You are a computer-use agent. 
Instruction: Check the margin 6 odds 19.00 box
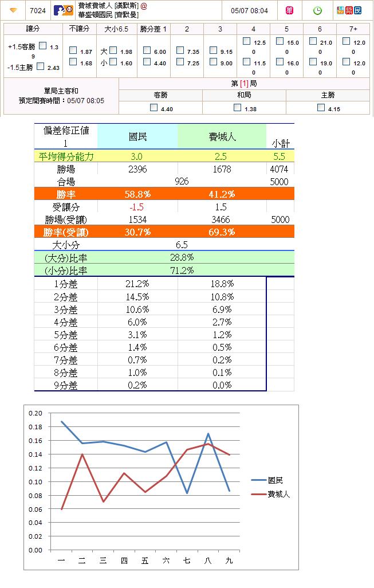[313, 61]
